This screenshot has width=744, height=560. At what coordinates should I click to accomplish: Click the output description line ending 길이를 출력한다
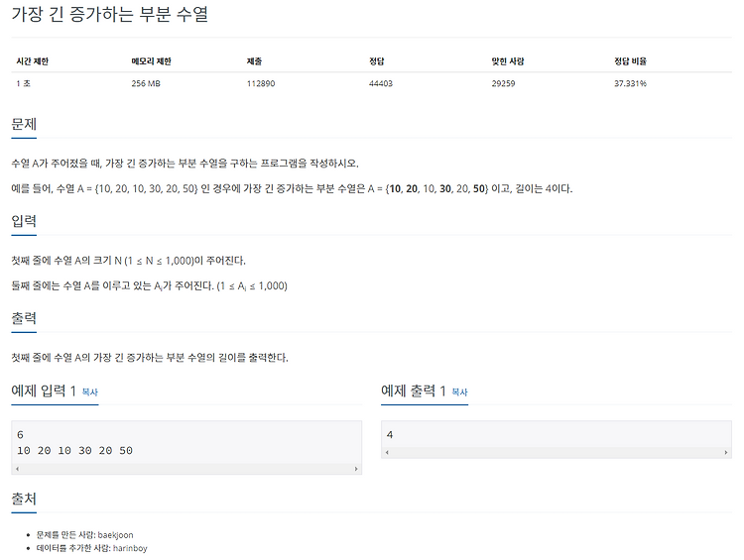150,358
